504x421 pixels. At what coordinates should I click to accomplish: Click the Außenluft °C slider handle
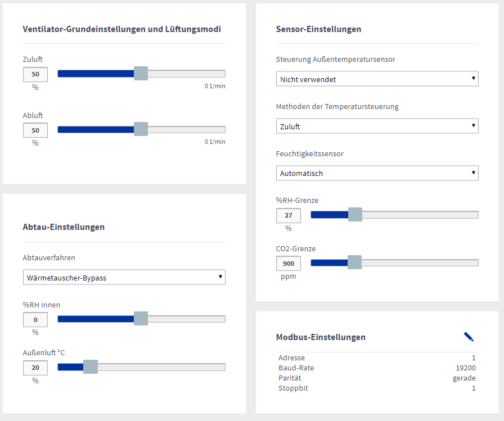[91, 367]
